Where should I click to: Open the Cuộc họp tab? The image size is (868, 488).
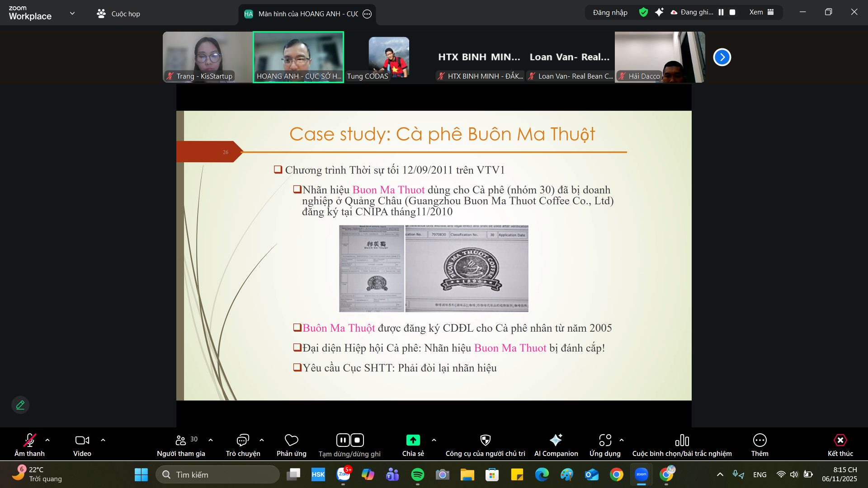click(118, 14)
